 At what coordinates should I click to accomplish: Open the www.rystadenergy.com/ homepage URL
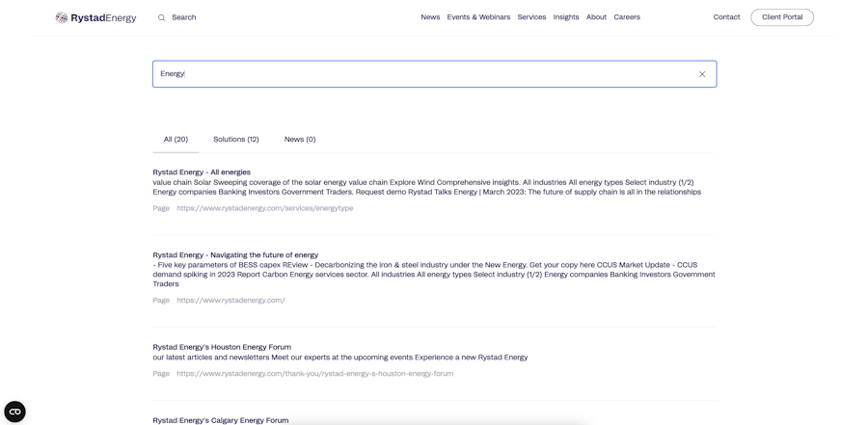[x=231, y=301]
